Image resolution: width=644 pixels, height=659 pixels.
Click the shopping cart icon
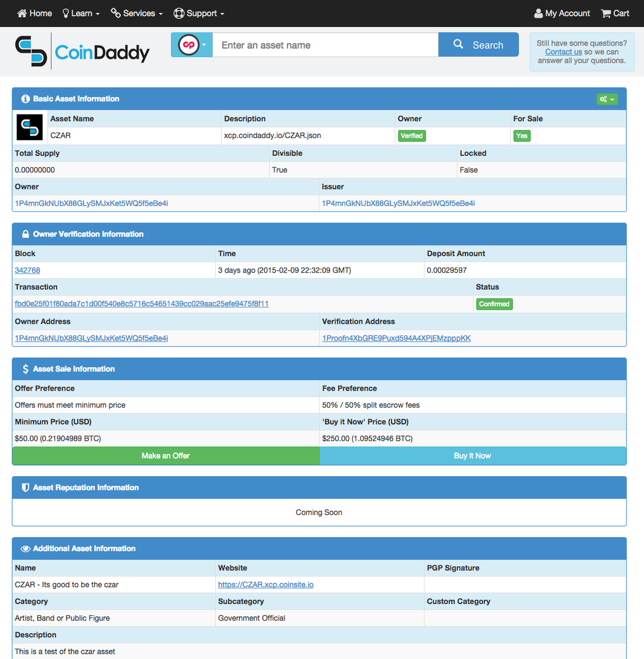point(606,13)
